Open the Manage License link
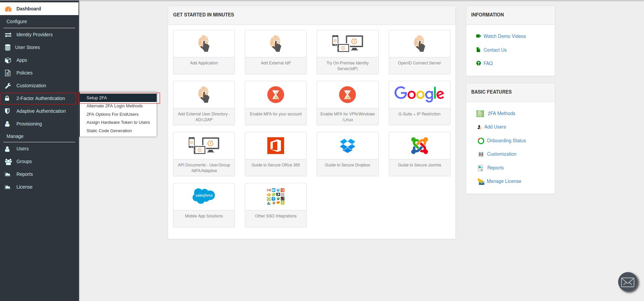 click(x=504, y=181)
